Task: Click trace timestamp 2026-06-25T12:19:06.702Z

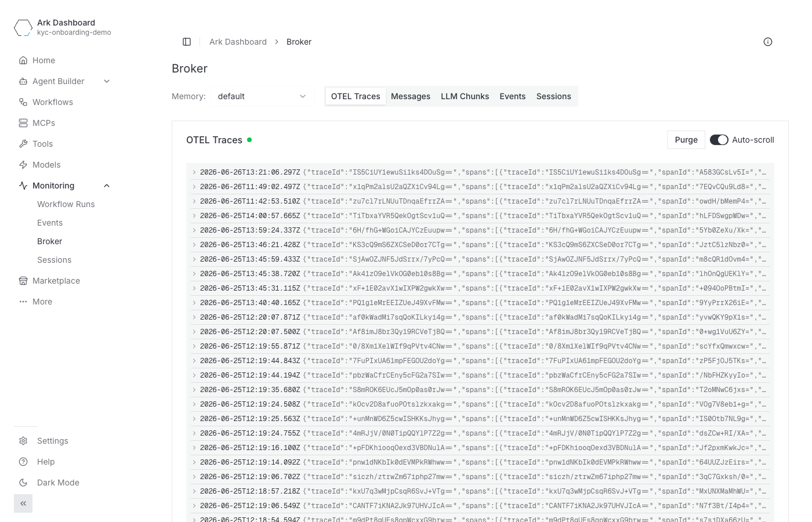Action: pos(250,477)
